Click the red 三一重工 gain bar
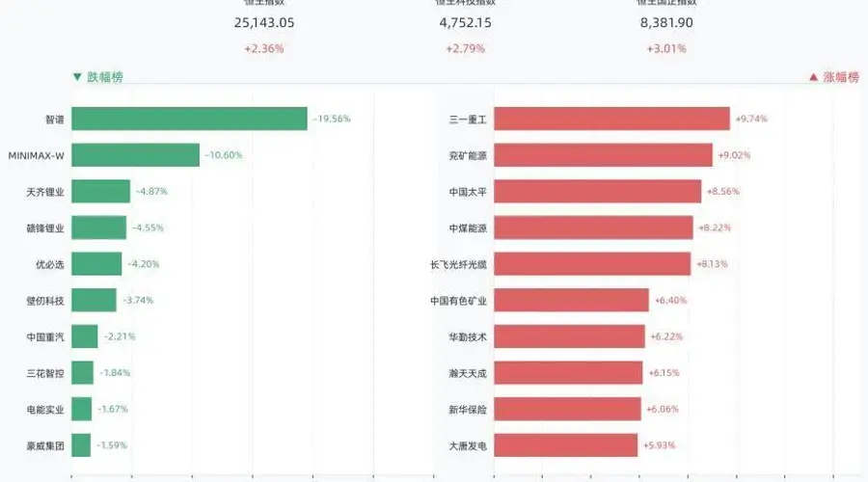868x482 pixels. [x=611, y=119]
